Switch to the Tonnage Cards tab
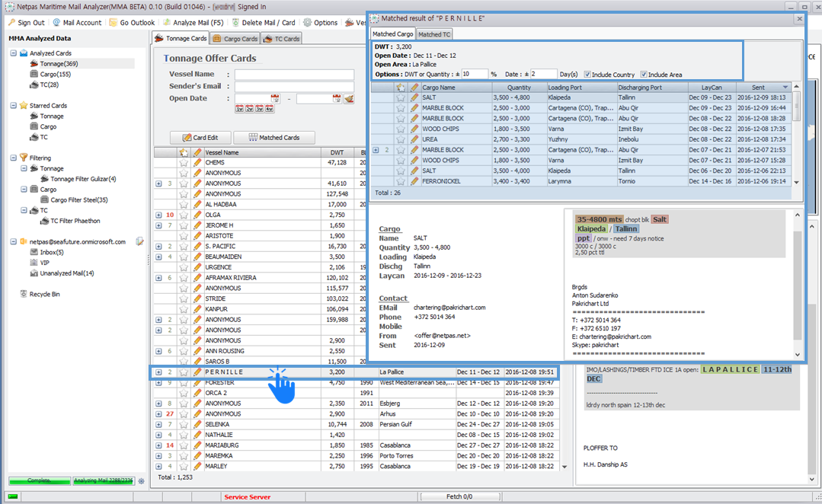Image resolution: width=822 pixels, height=504 pixels. pyautogui.click(x=181, y=38)
